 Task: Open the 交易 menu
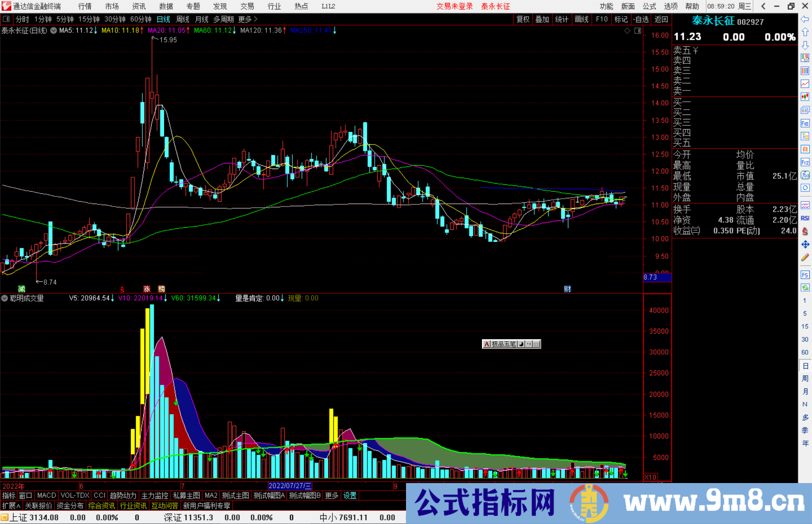[247, 6]
